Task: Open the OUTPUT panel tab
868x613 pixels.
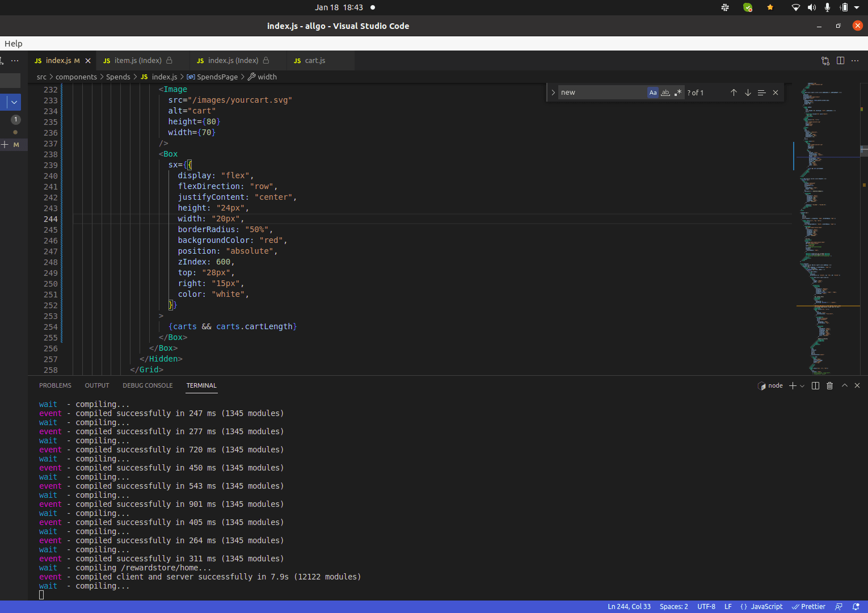Action: (x=97, y=385)
